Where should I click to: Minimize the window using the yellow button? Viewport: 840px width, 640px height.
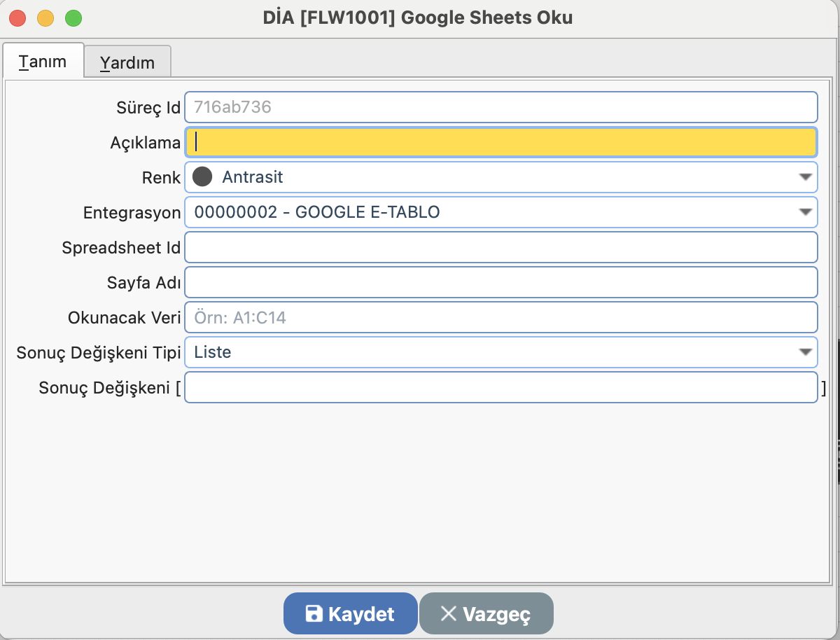pyautogui.click(x=45, y=18)
